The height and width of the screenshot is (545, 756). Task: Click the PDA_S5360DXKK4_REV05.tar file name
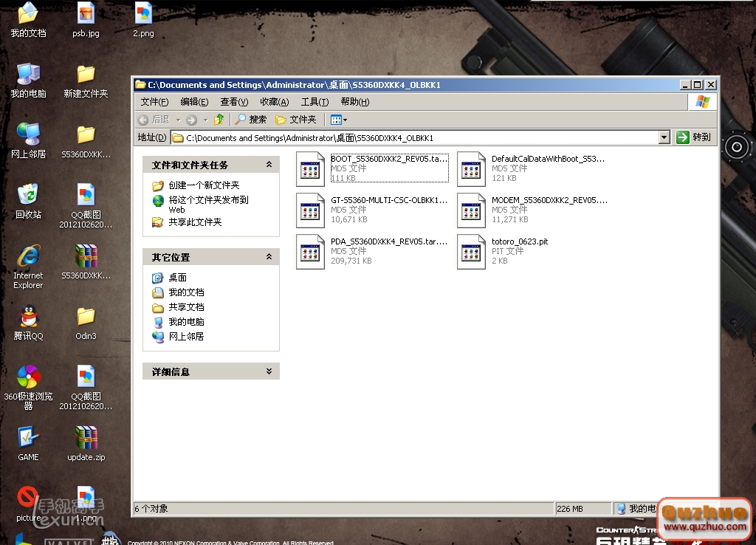(389, 241)
